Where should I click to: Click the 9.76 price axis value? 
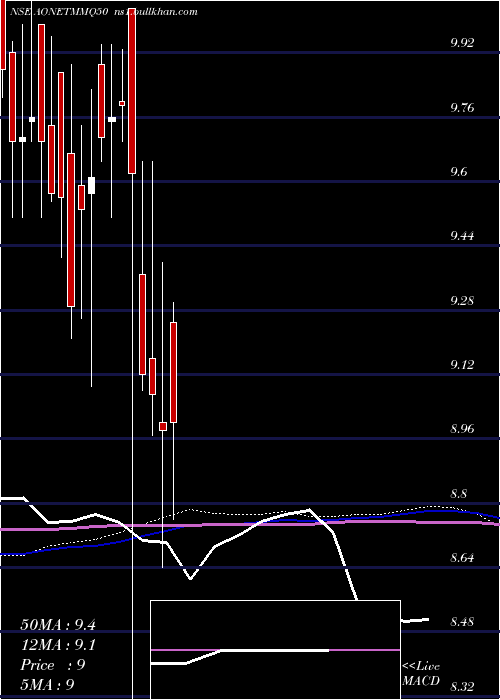pos(462,108)
